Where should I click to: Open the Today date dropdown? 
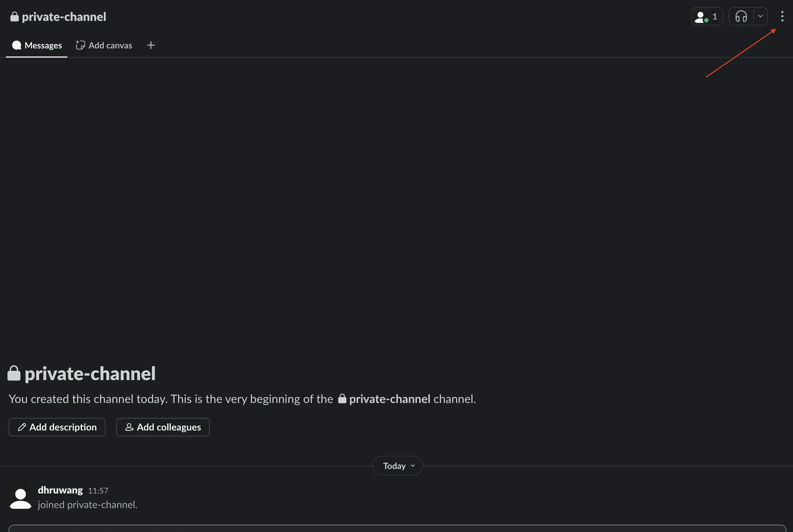pos(397,466)
